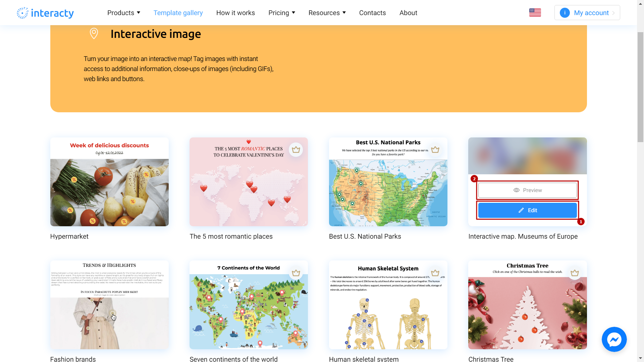The width and height of the screenshot is (644, 362).
Task: Click the eye icon to Preview Museums of Europe
Action: [517, 190]
